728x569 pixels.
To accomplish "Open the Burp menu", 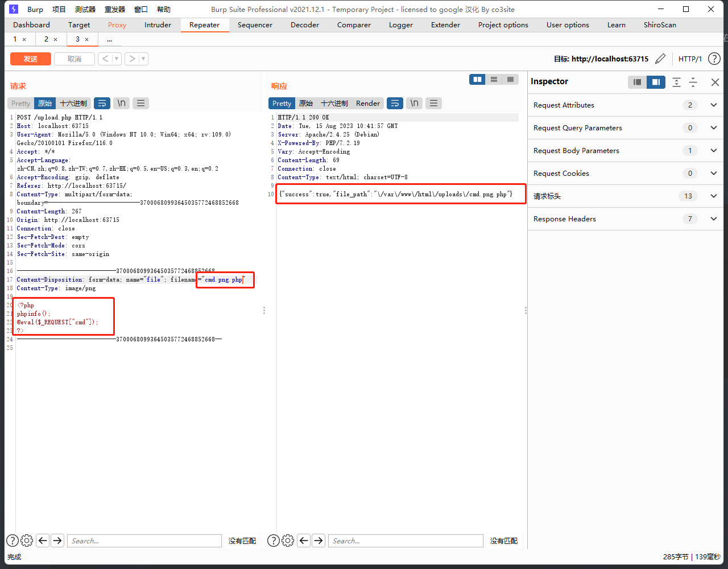I will click(35, 9).
